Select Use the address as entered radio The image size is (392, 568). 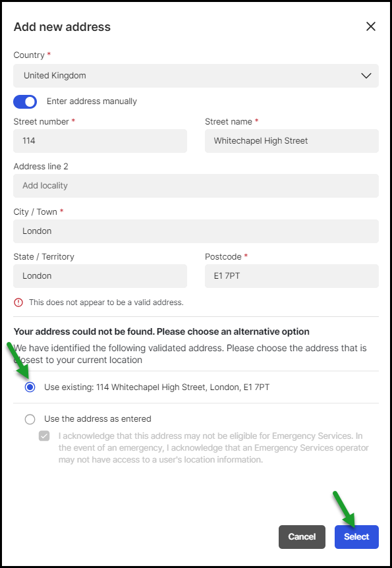(x=30, y=419)
